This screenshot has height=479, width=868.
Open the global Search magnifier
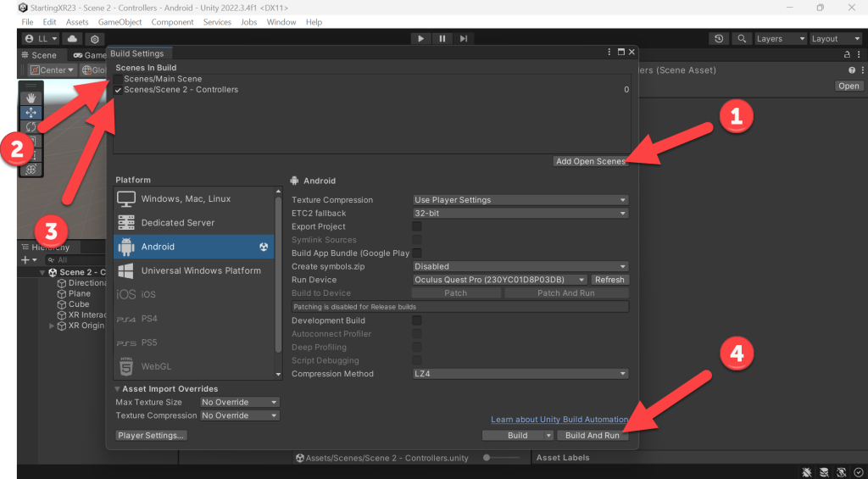741,39
